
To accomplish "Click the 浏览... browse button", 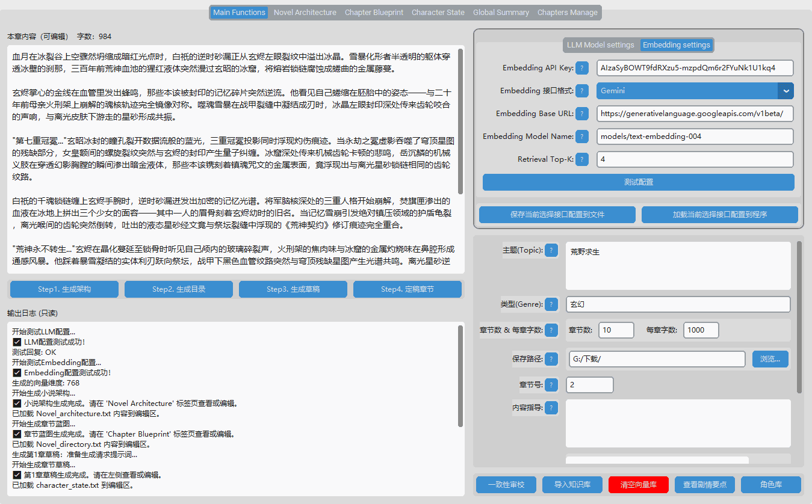I will click(770, 359).
